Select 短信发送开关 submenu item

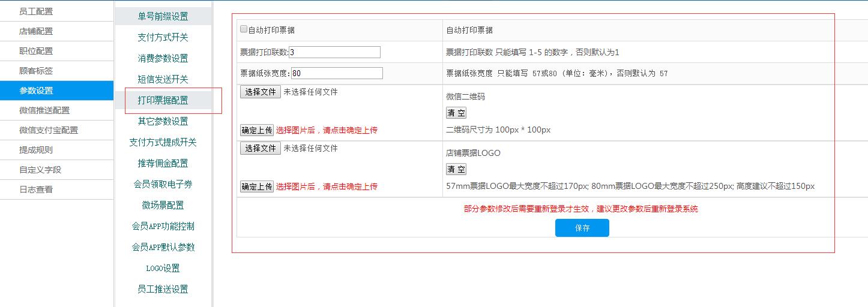point(163,79)
